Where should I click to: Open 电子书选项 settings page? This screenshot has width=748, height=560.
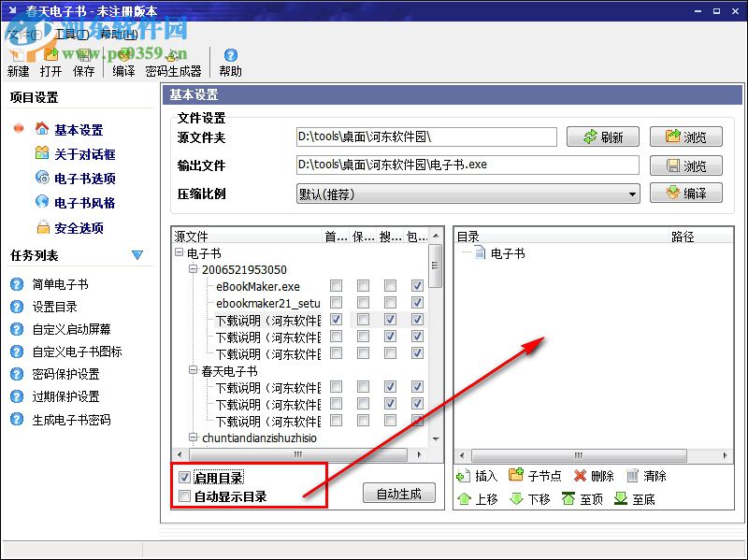tap(85, 179)
